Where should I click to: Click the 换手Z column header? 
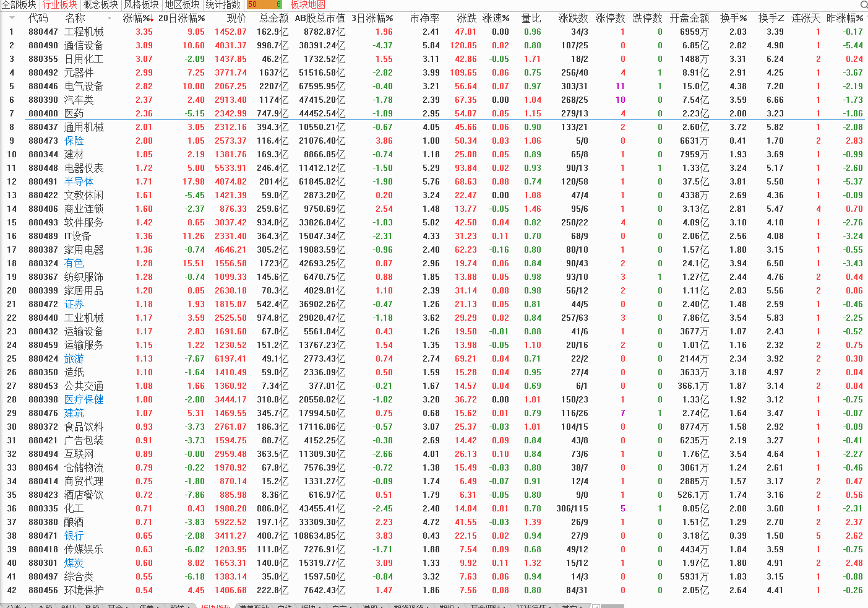tap(771, 19)
